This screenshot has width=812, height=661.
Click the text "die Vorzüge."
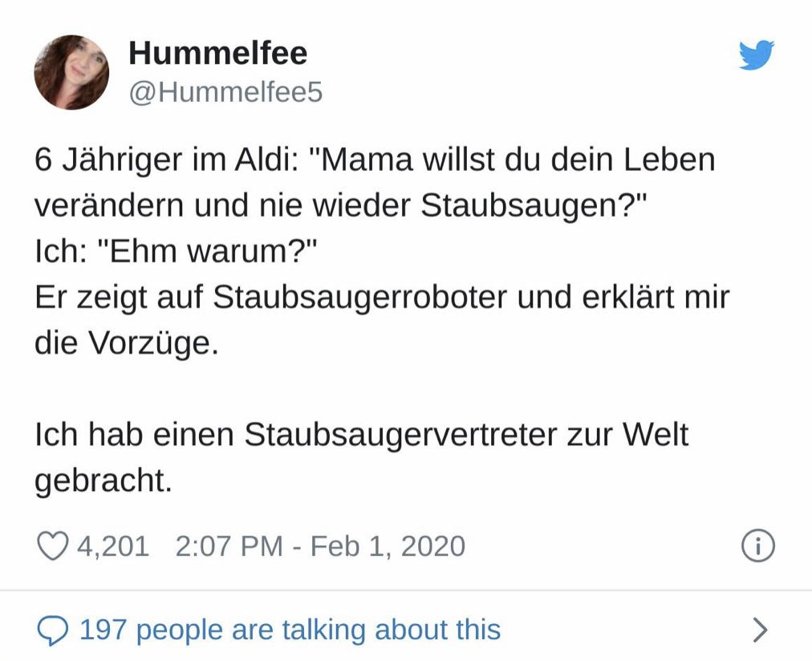[126, 343]
